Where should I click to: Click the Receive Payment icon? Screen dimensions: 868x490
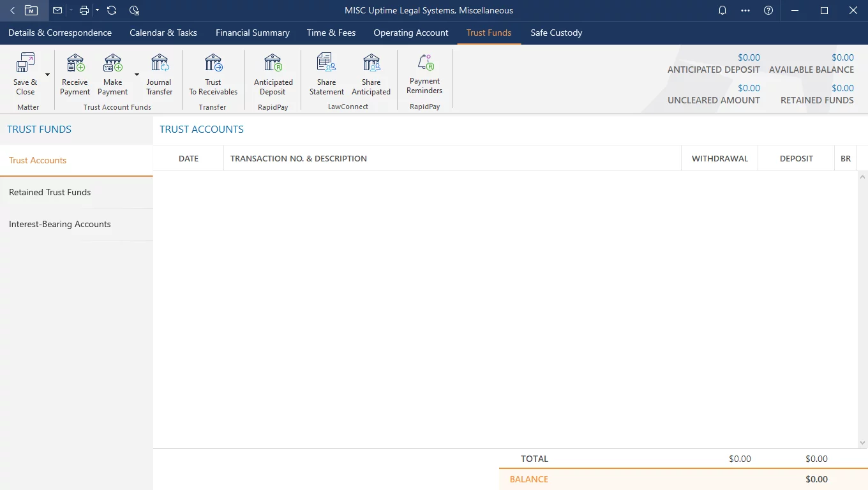75,64
